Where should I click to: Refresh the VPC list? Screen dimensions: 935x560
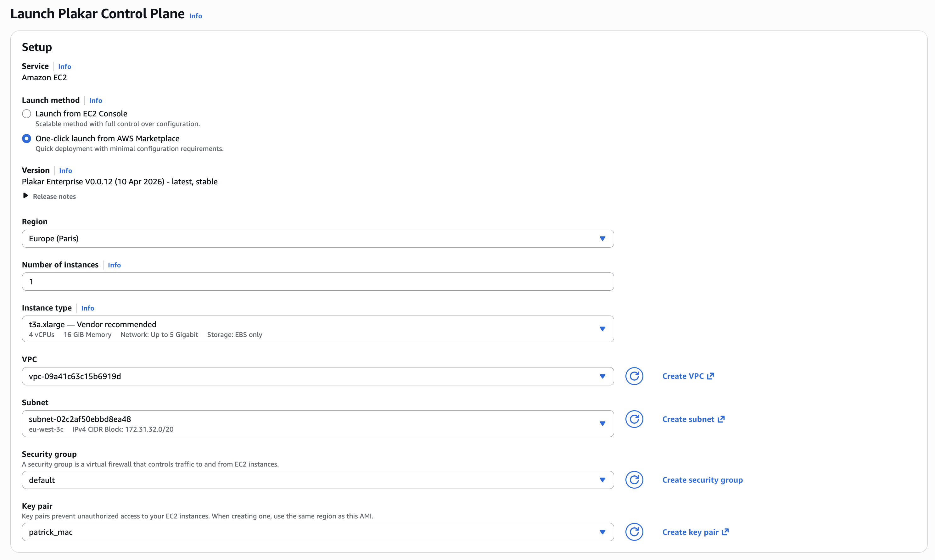coord(634,376)
